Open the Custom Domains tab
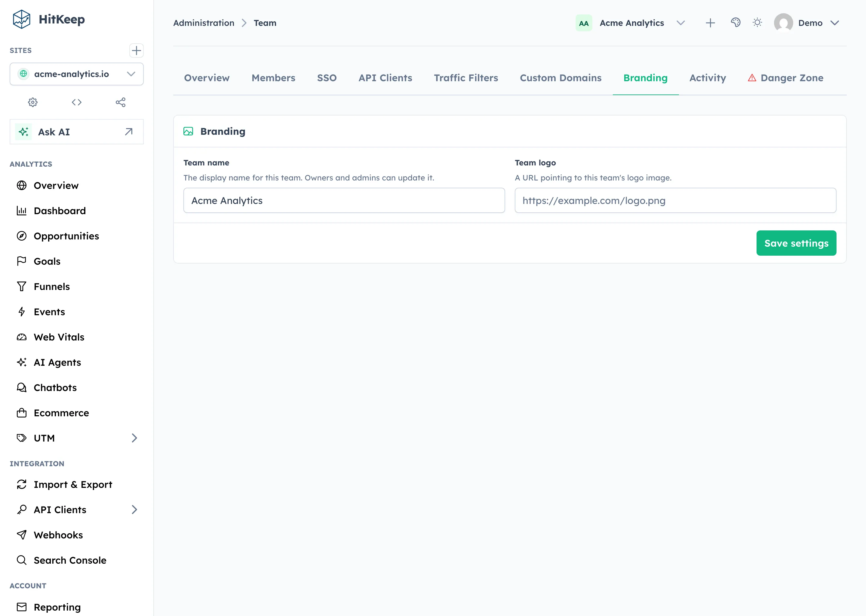This screenshot has height=616, width=866. coord(560,78)
